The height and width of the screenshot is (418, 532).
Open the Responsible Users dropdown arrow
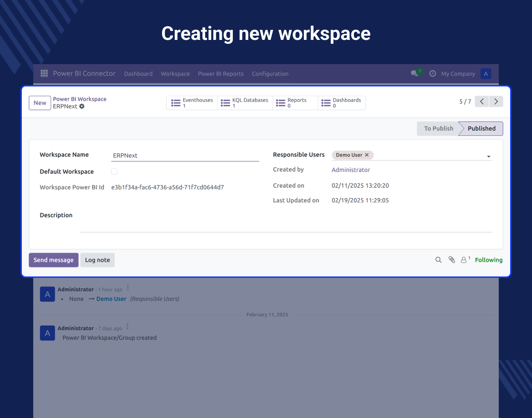point(488,156)
